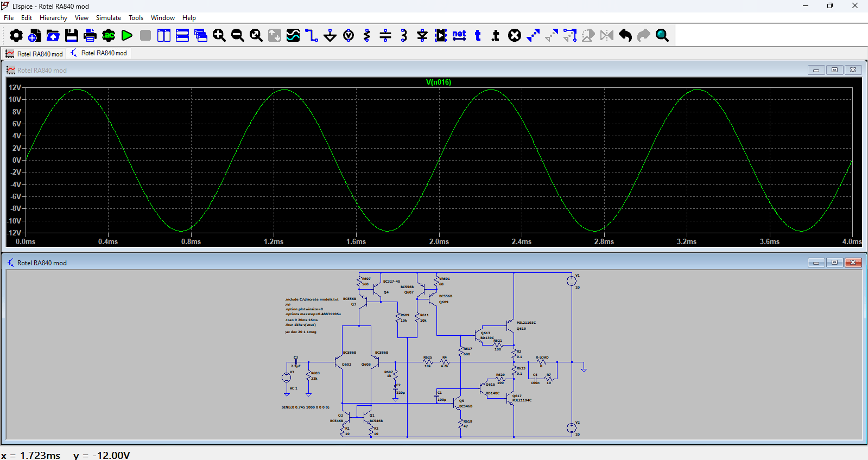Add a net name label
The image size is (868, 460).
[x=459, y=35]
